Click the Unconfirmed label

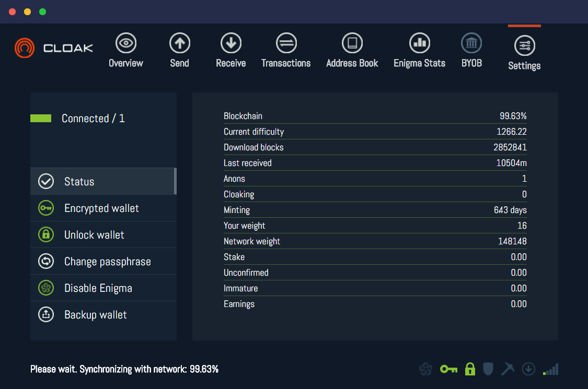click(x=246, y=273)
